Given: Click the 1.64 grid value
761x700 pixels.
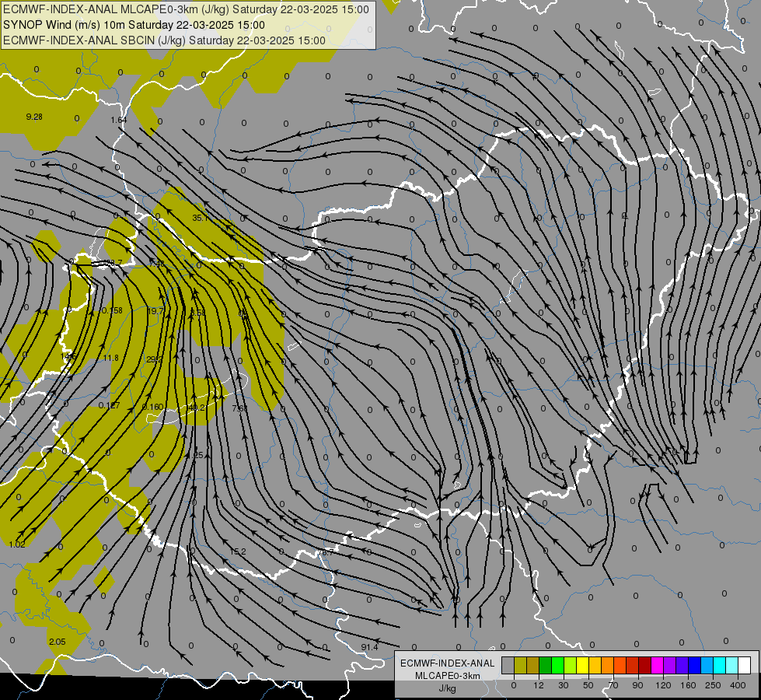Looking at the screenshot, I should pos(118,120).
